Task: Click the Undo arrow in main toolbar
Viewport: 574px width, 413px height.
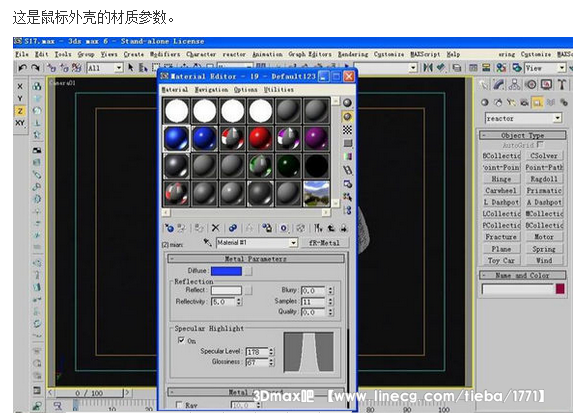Action: point(22,68)
